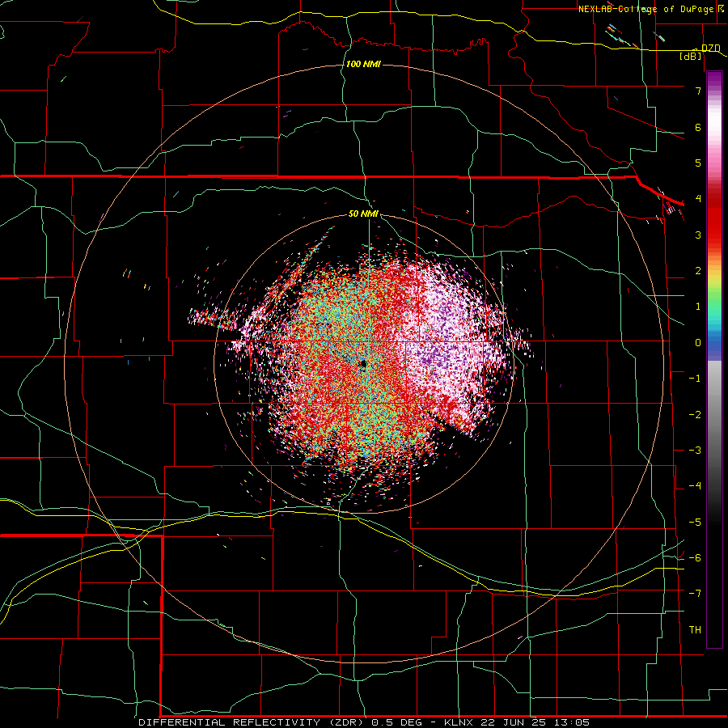
Task: Click the "-1" value on the scale
Action: [695, 379]
